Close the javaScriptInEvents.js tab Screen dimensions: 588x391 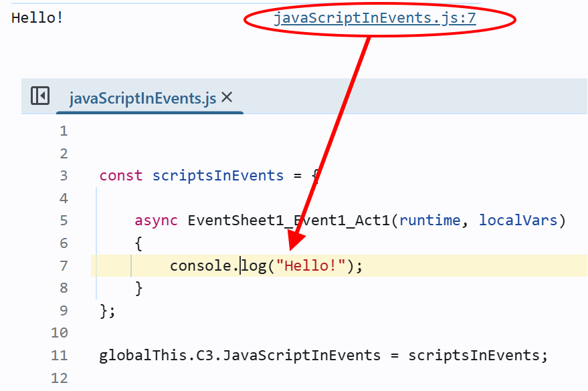point(227,98)
